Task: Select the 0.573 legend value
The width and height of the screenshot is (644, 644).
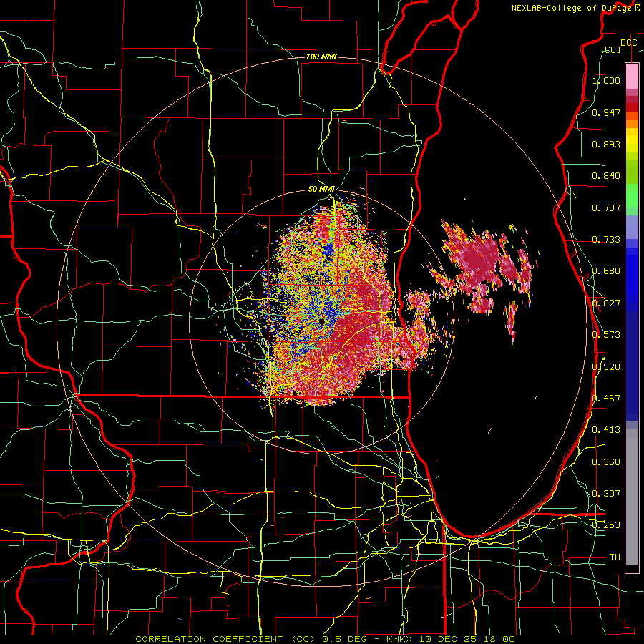Action: (606, 335)
